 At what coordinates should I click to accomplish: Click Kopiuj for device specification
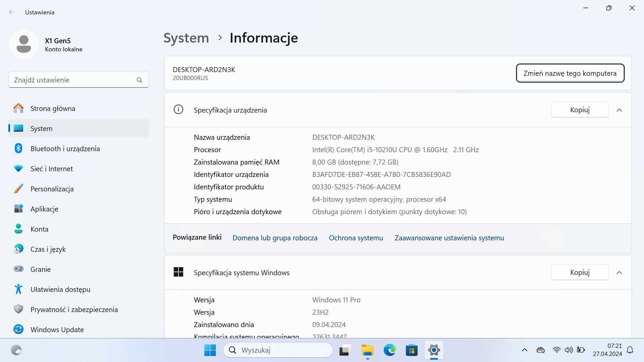pos(580,110)
